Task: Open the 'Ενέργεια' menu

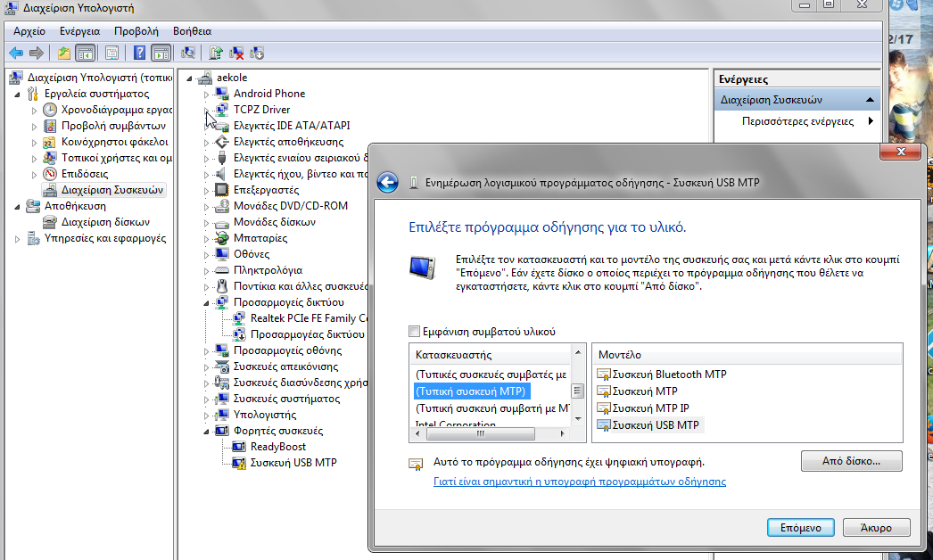Action: click(x=79, y=30)
